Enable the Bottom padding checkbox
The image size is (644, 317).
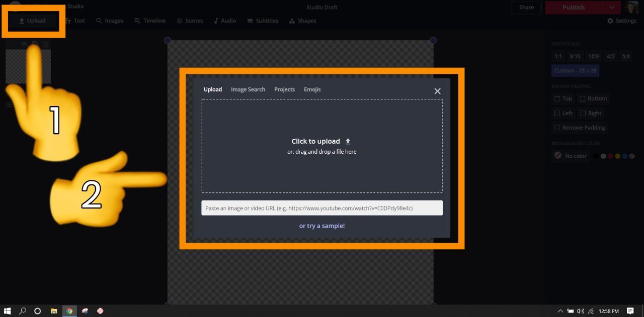[583, 98]
